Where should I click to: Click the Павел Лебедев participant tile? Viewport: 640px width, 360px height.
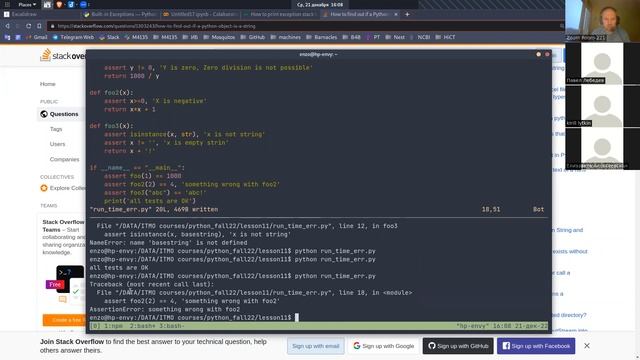click(602, 63)
